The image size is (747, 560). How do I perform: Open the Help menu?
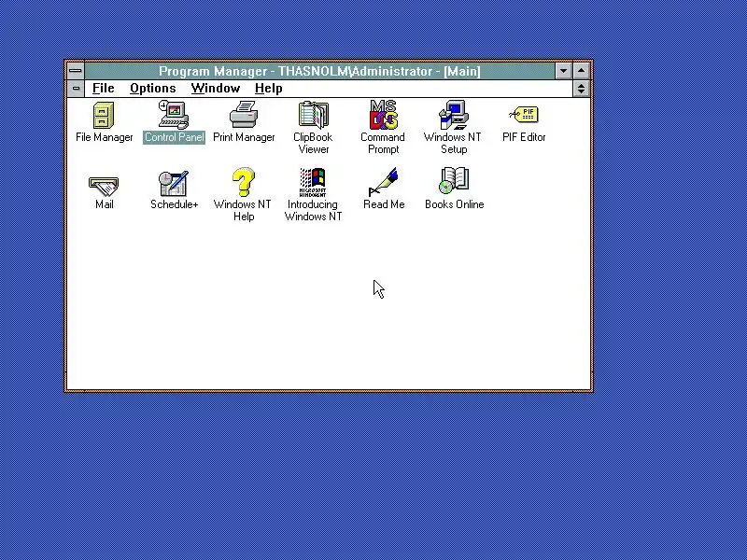coord(269,88)
